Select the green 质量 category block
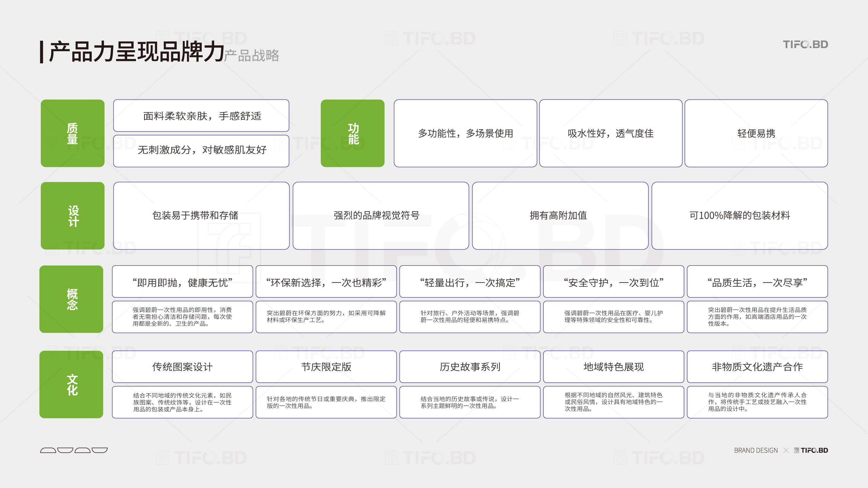Viewport: 868px width, 488px height. tap(72, 133)
